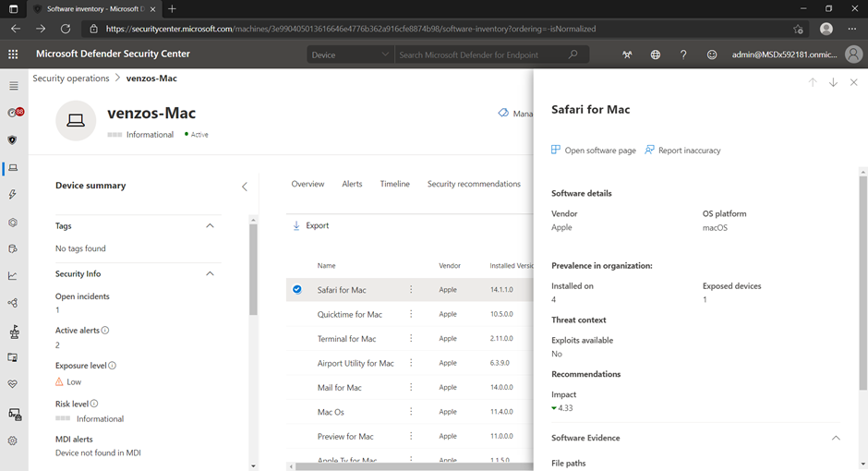Collapse the Tags section
This screenshot has height=471, width=868.
[x=210, y=226]
